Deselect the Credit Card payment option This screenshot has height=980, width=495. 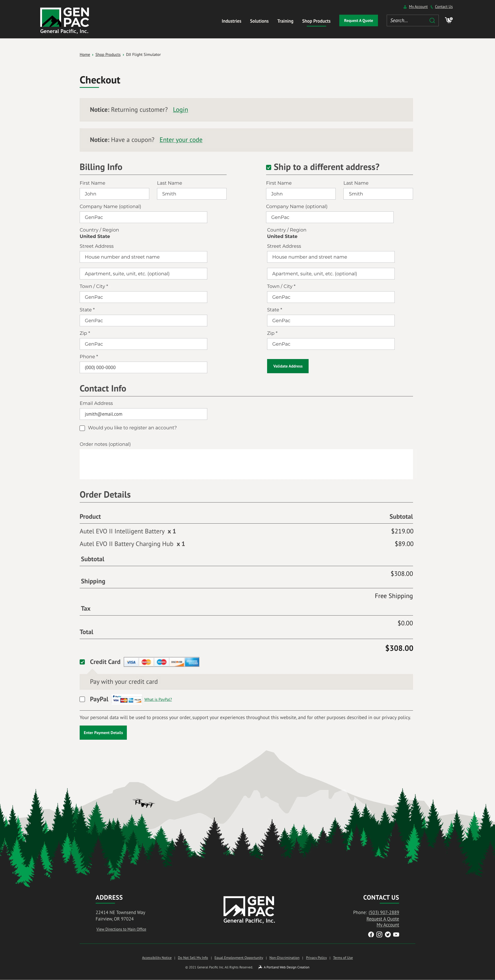pos(82,662)
